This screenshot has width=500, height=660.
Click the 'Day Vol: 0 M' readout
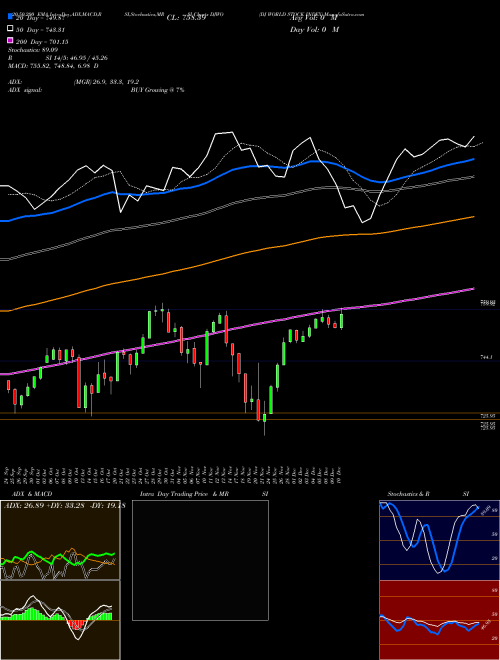click(314, 30)
